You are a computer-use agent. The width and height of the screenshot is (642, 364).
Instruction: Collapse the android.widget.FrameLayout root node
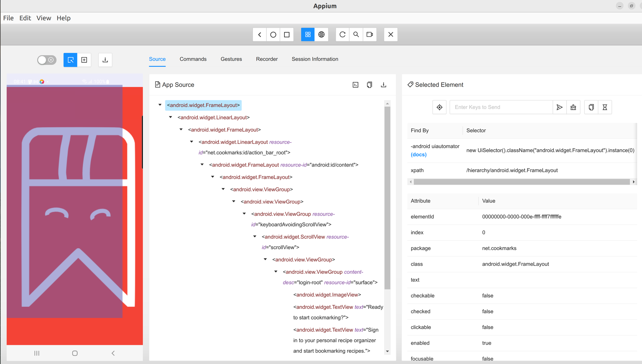[160, 105]
